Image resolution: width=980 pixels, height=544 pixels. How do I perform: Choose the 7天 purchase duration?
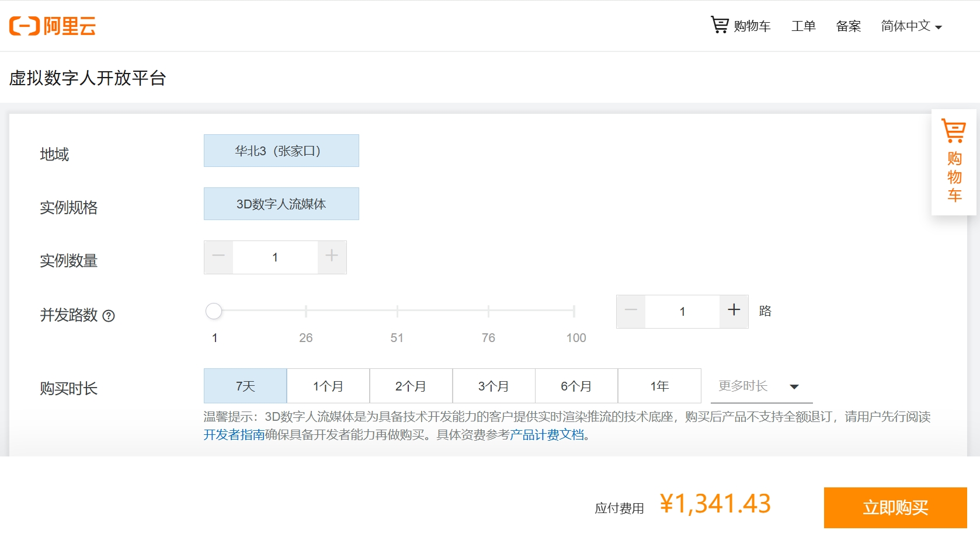[x=245, y=386]
